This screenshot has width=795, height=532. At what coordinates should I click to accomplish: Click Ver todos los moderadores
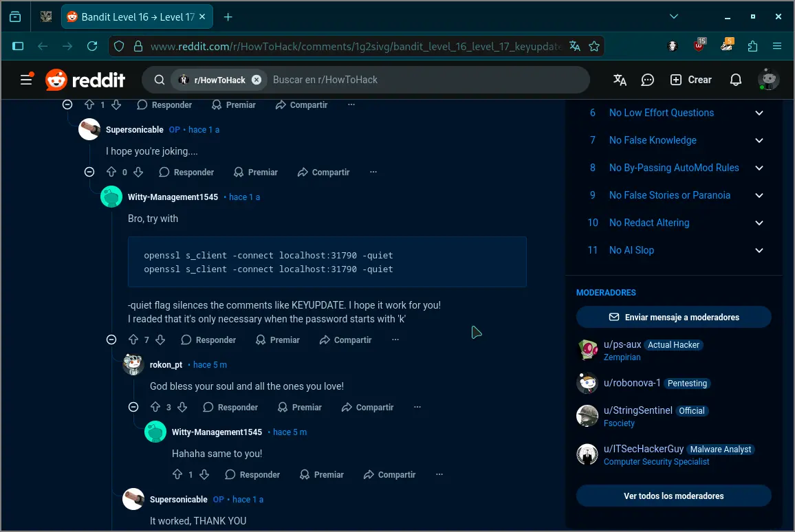click(673, 496)
